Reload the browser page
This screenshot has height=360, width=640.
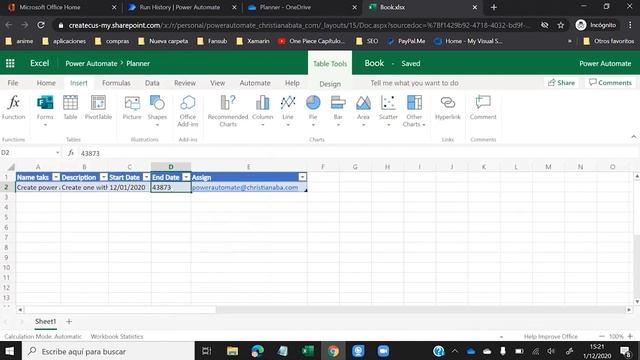click(41, 25)
